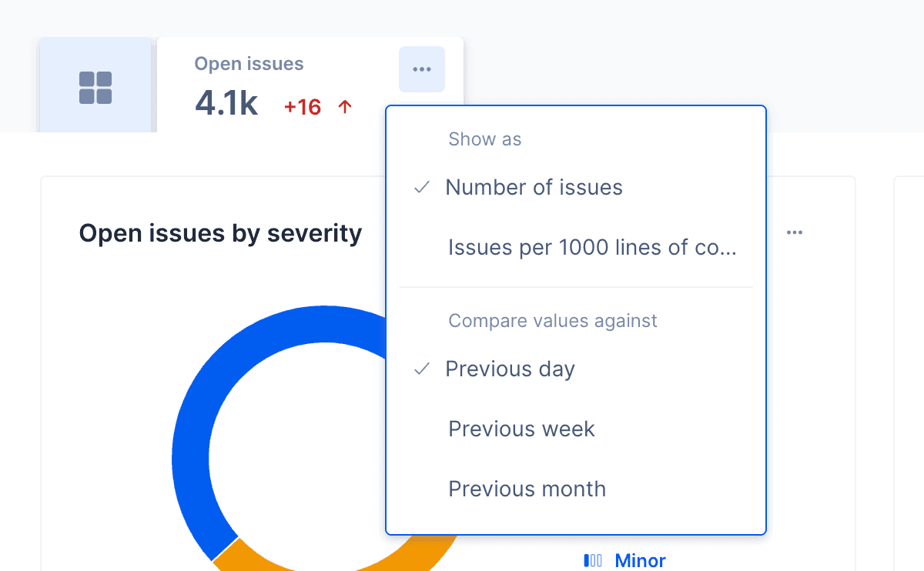924x571 pixels.
Task: Open the ellipsis menu on Open issues widget
Action: tap(421, 68)
